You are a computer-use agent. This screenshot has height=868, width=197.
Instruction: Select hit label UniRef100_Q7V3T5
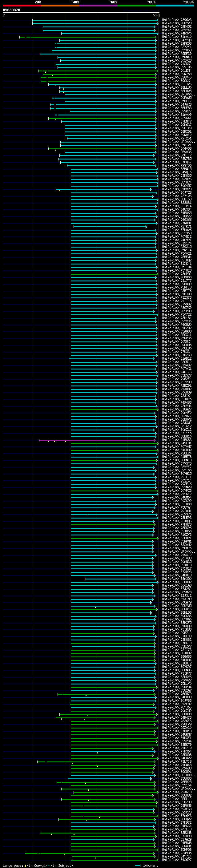(x=177, y=463)
